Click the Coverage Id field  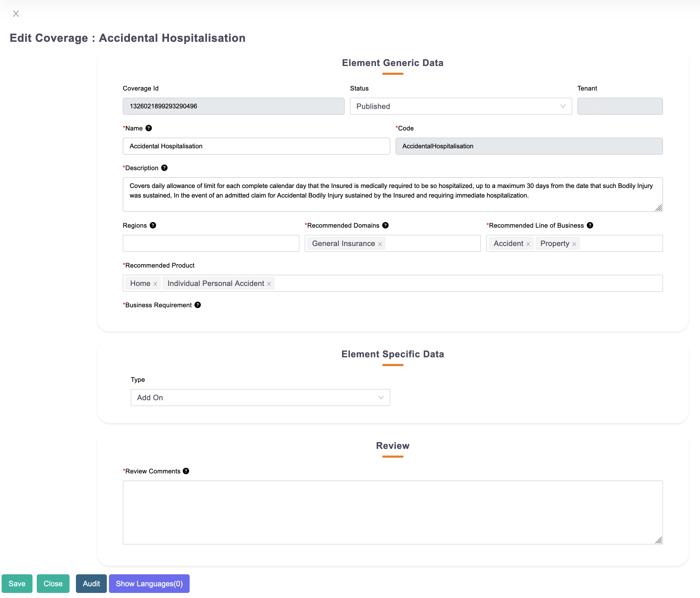pos(233,106)
